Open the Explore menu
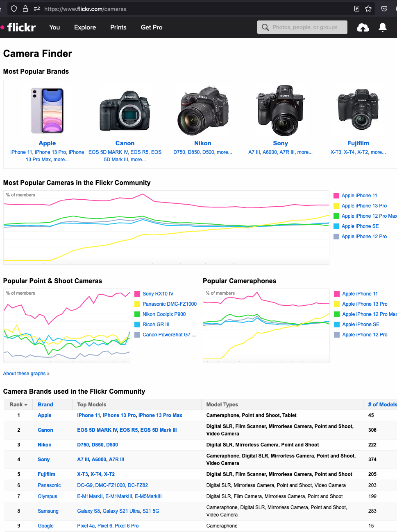 (x=85, y=27)
